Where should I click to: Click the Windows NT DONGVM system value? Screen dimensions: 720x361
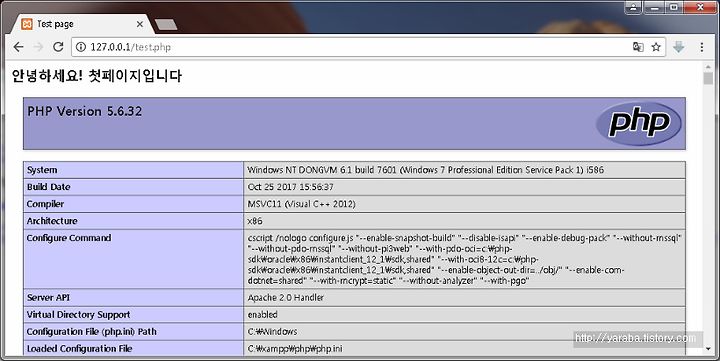click(x=426, y=170)
